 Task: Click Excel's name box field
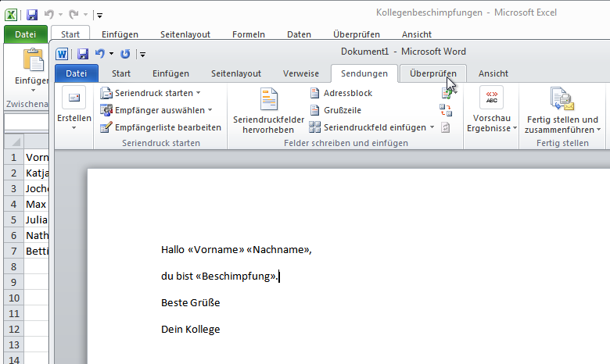(x=27, y=123)
